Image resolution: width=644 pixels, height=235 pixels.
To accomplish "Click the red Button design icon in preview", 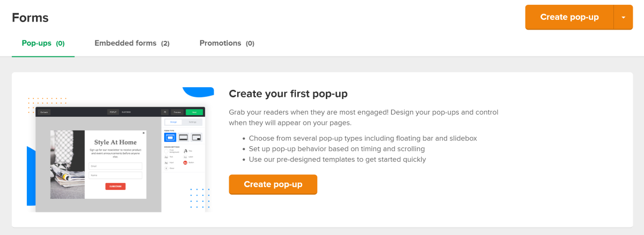I will pos(185,162).
